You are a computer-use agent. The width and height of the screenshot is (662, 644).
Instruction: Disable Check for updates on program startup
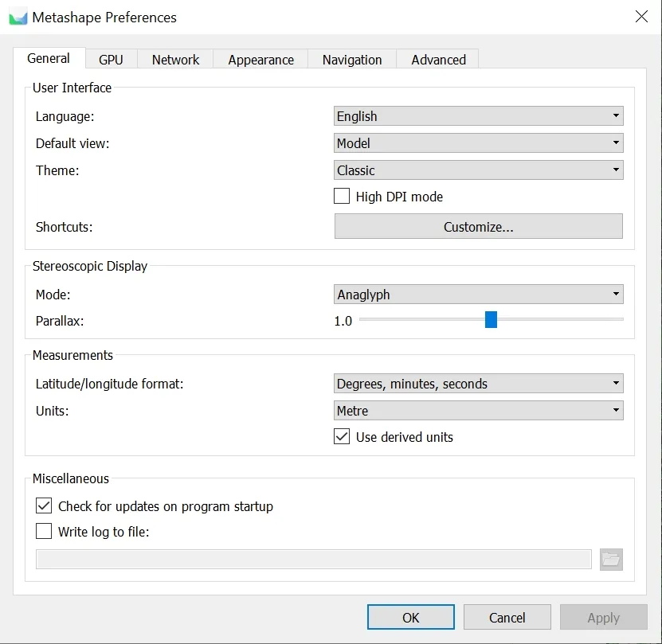pos(44,505)
